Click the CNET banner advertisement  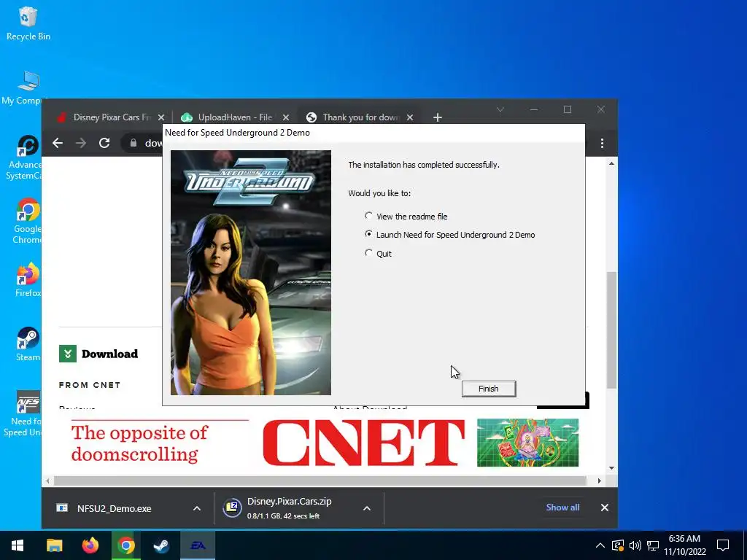(325, 443)
